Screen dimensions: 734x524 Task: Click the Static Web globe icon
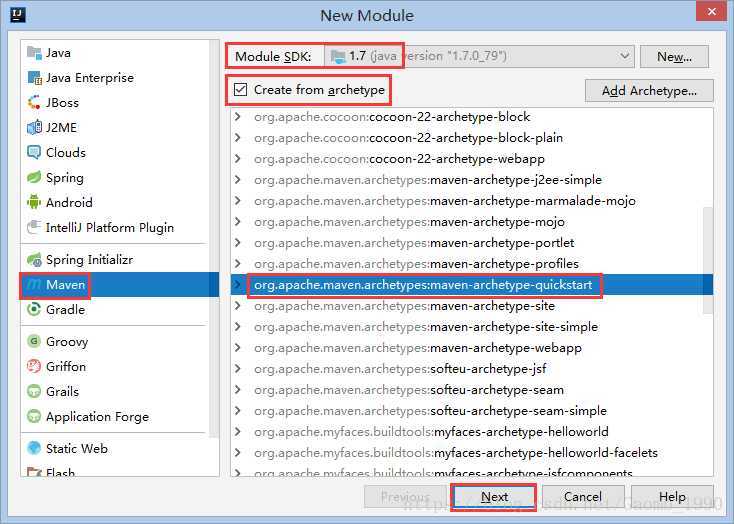tap(34, 448)
